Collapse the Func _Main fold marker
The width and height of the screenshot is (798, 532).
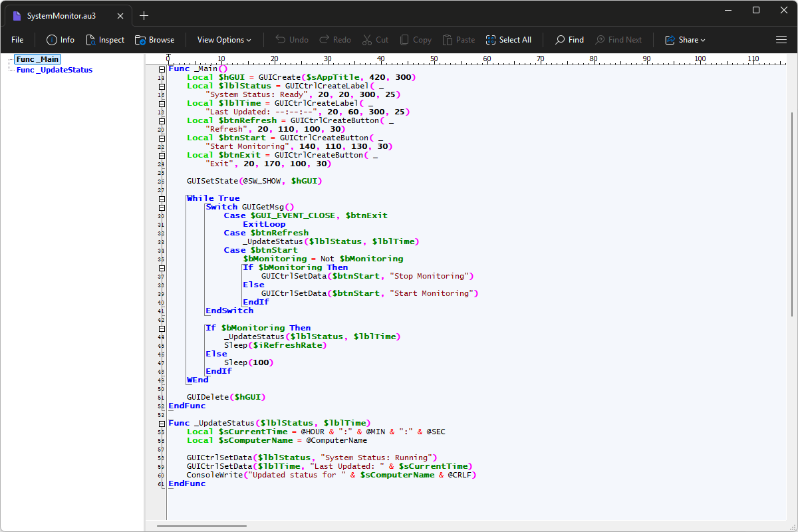click(162, 68)
